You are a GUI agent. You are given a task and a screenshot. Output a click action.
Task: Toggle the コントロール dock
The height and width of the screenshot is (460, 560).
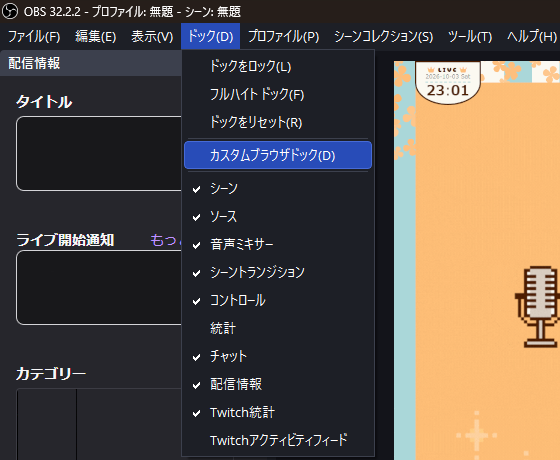click(x=278, y=301)
